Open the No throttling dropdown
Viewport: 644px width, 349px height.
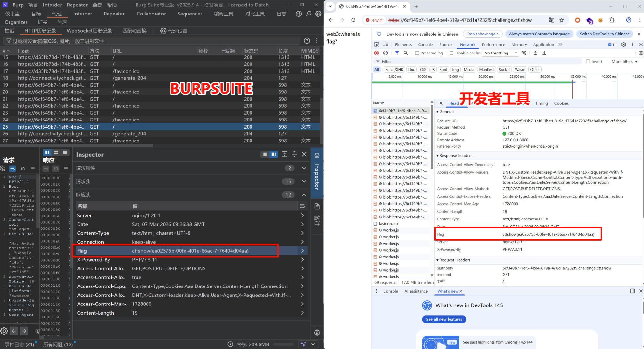pos(500,53)
